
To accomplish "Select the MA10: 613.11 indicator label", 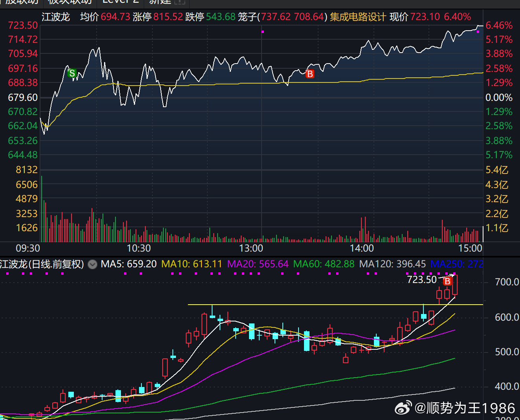I will (x=192, y=264).
